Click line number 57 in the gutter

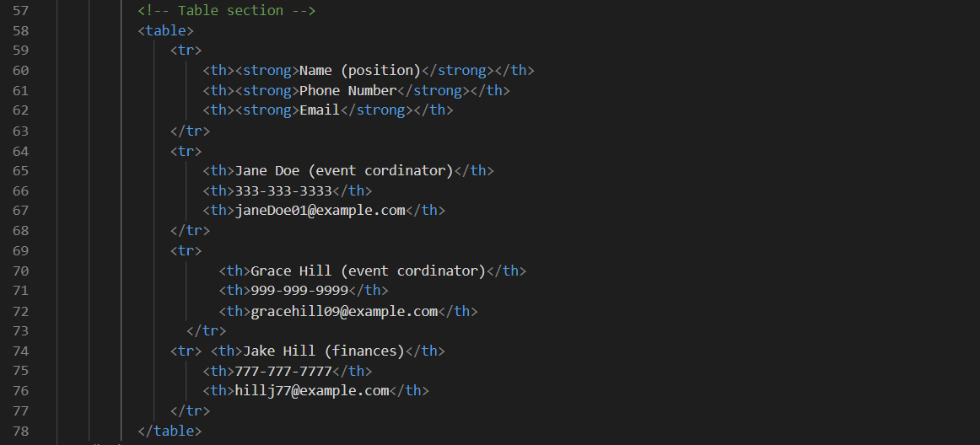(20, 10)
